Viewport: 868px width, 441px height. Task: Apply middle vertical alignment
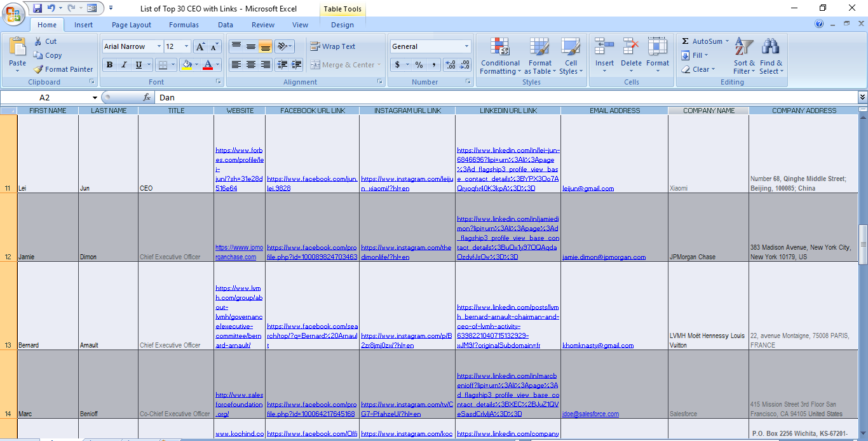251,46
